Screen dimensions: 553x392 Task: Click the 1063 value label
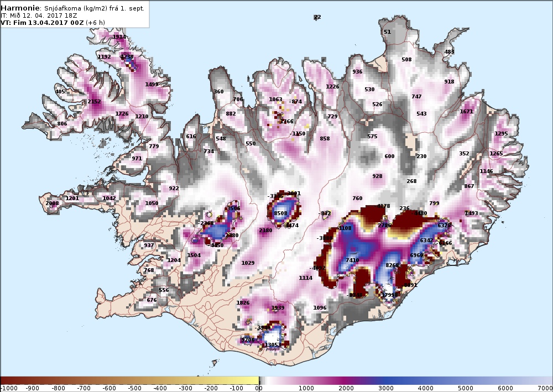click(x=275, y=99)
